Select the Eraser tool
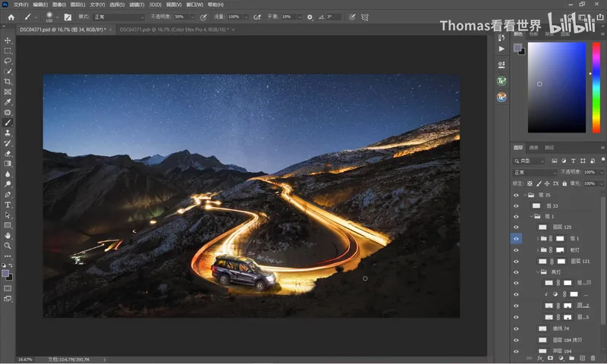The image size is (607, 364). [8, 154]
